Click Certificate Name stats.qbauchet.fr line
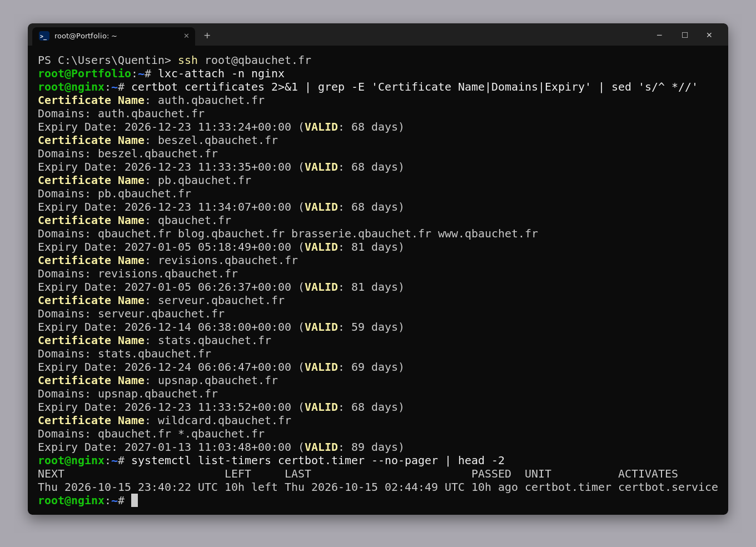 point(155,340)
